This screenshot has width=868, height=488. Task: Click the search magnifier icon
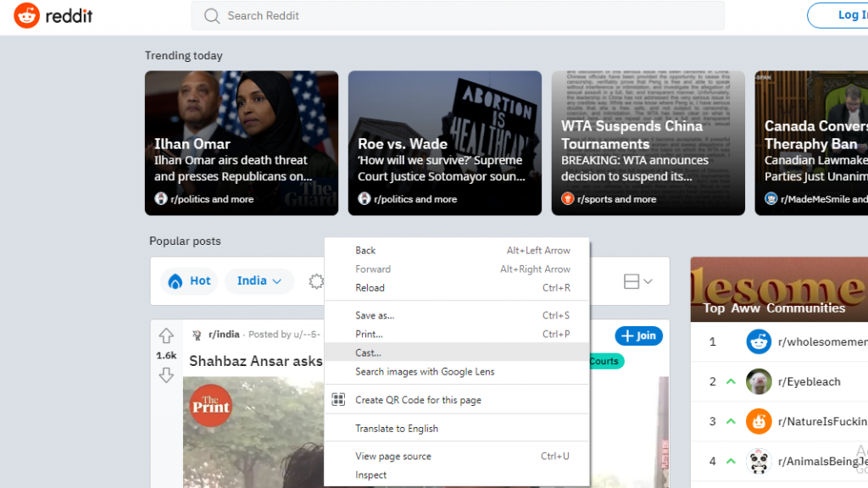(x=211, y=15)
